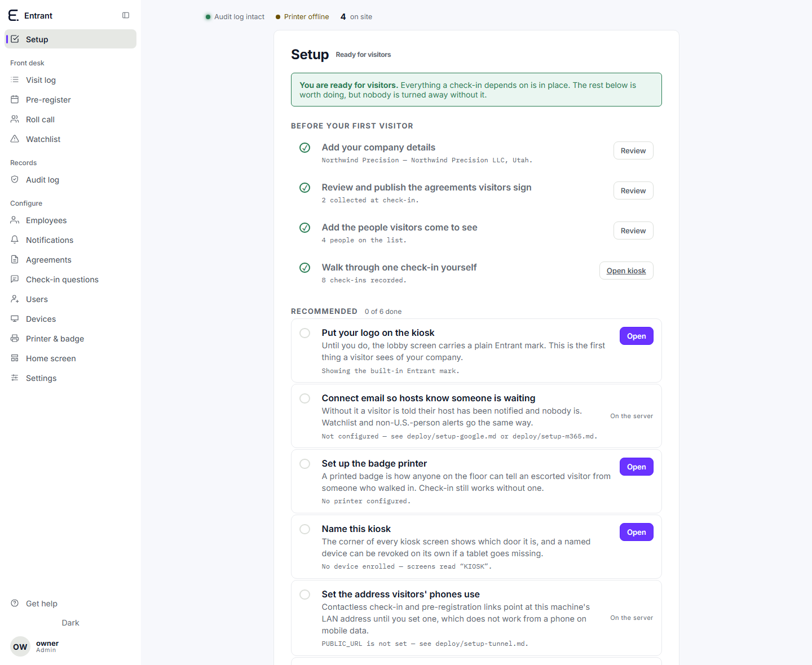Click the Open kiosk link
This screenshot has width=812, height=665.
click(x=626, y=271)
